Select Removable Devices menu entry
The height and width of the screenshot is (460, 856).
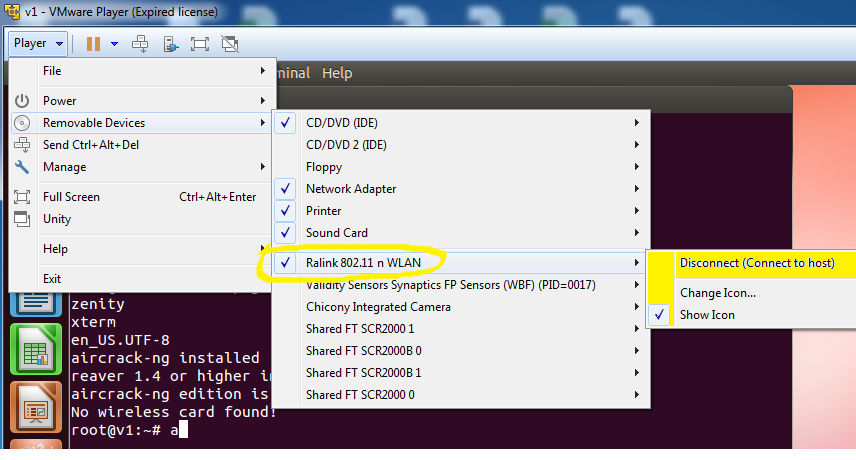(142, 123)
